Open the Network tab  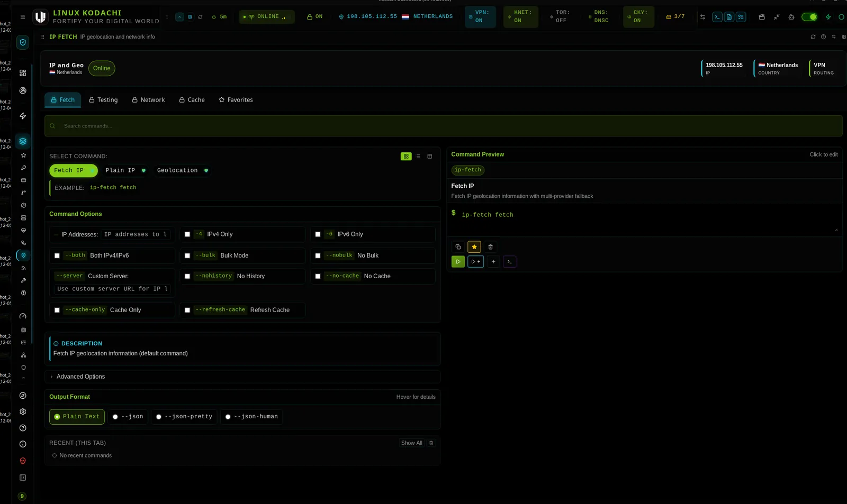(x=148, y=100)
